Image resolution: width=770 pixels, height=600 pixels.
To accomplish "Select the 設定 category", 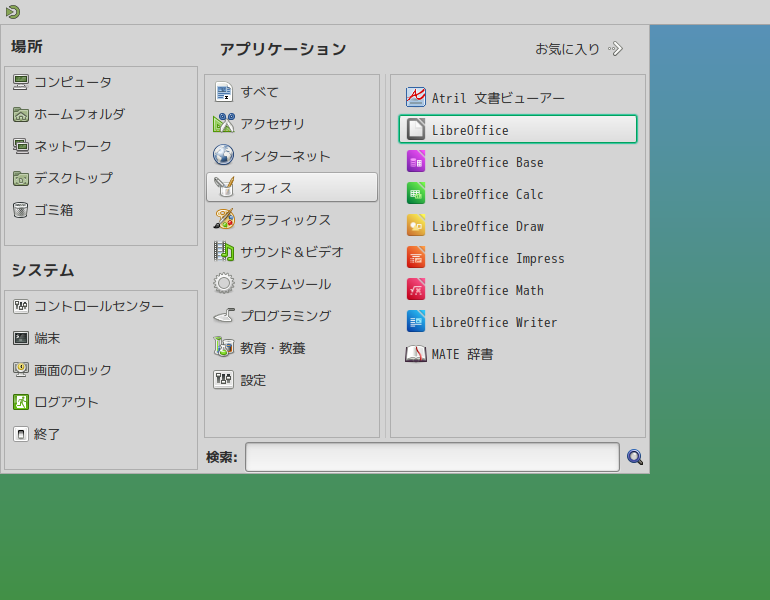I will click(292, 380).
